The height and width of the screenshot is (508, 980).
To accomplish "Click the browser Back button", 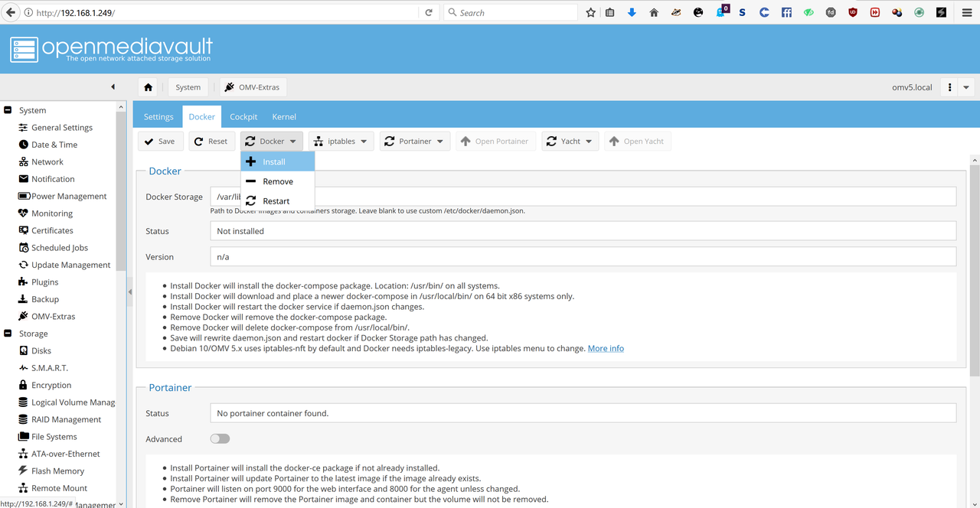I will click(11, 13).
